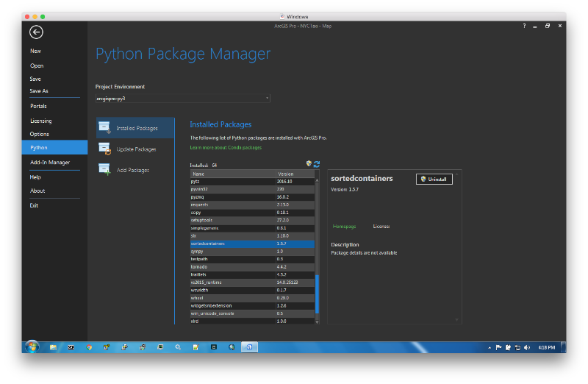Choose Save As in the sidebar
Screen dimensions: 588x384
click(x=39, y=90)
